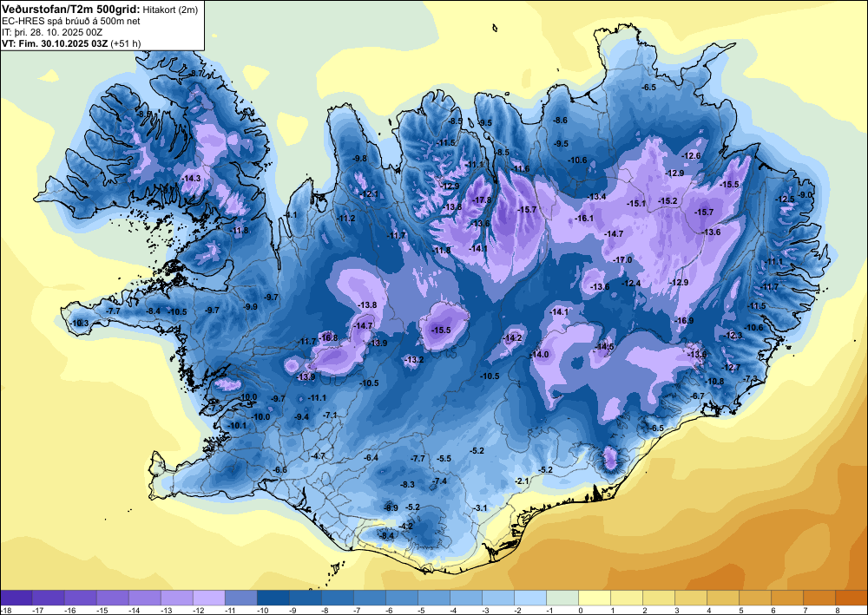The image size is (868, 615).
Task: Select the 'IT: þri. 28. 10. 2025 00Z' line
Action: (x=52, y=32)
